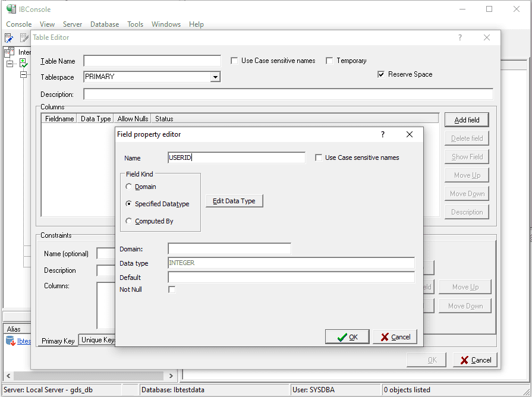This screenshot has width=532, height=397.
Task: Collapse the expanded server branch in sidebar
Action: (22, 74)
